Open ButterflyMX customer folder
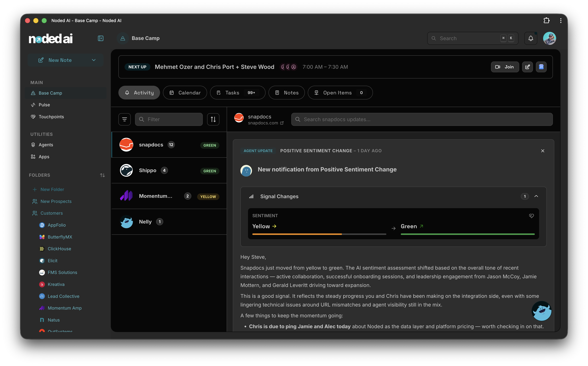 click(x=56, y=237)
